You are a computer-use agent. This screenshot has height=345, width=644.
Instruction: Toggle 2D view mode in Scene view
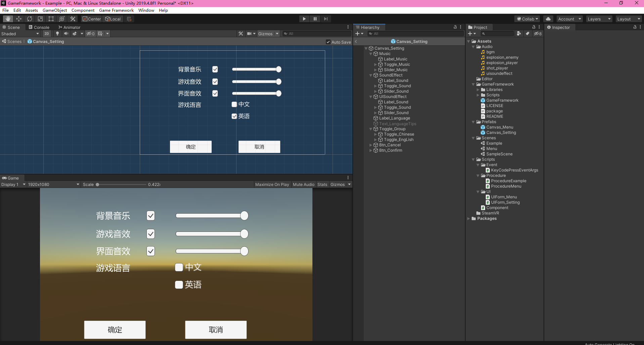(x=46, y=34)
